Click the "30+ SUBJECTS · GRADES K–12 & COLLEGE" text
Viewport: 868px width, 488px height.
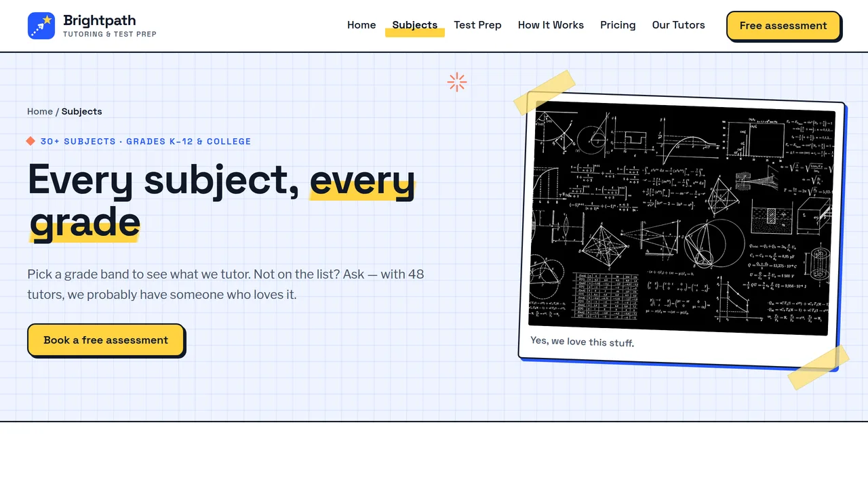coord(146,142)
